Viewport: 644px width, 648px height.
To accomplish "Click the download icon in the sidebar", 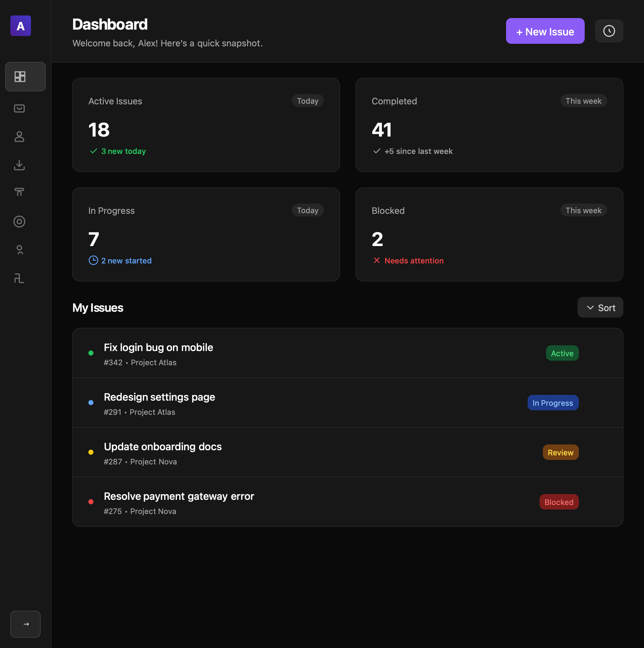I will 19,165.
